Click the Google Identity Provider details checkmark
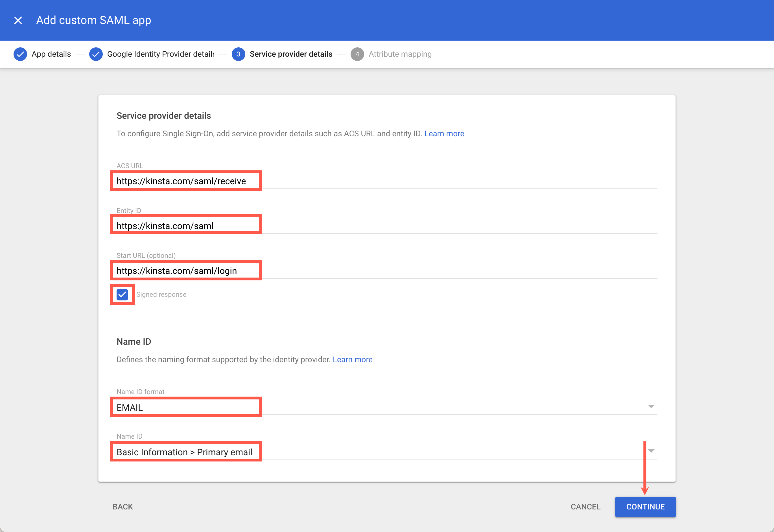This screenshot has width=774, height=532. 96,54
